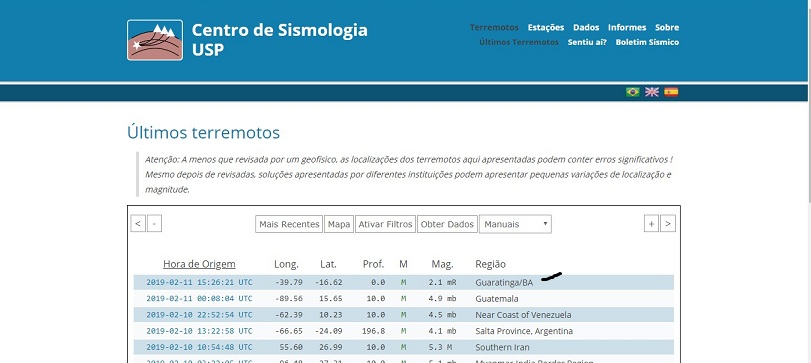This screenshot has width=811, height=363.
Task: Go to next page with > button
Action: coord(668,224)
